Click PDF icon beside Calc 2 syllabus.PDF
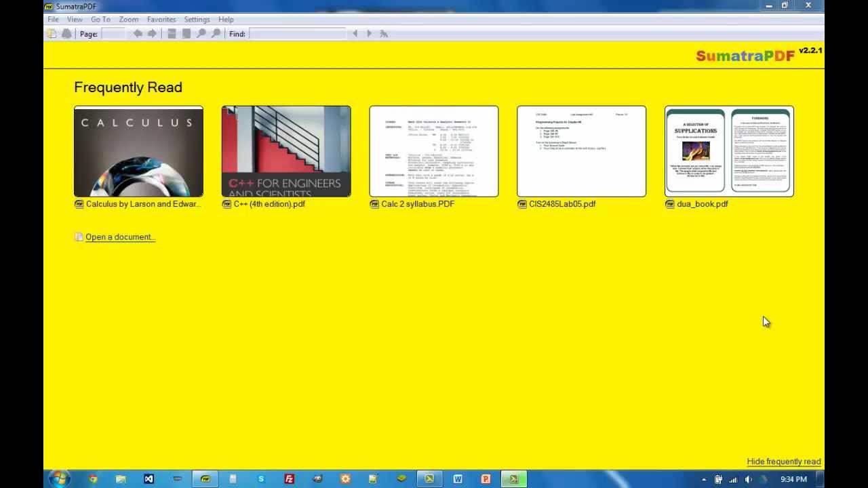The height and width of the screenshot is (488, 868). [x=374, y=204]
